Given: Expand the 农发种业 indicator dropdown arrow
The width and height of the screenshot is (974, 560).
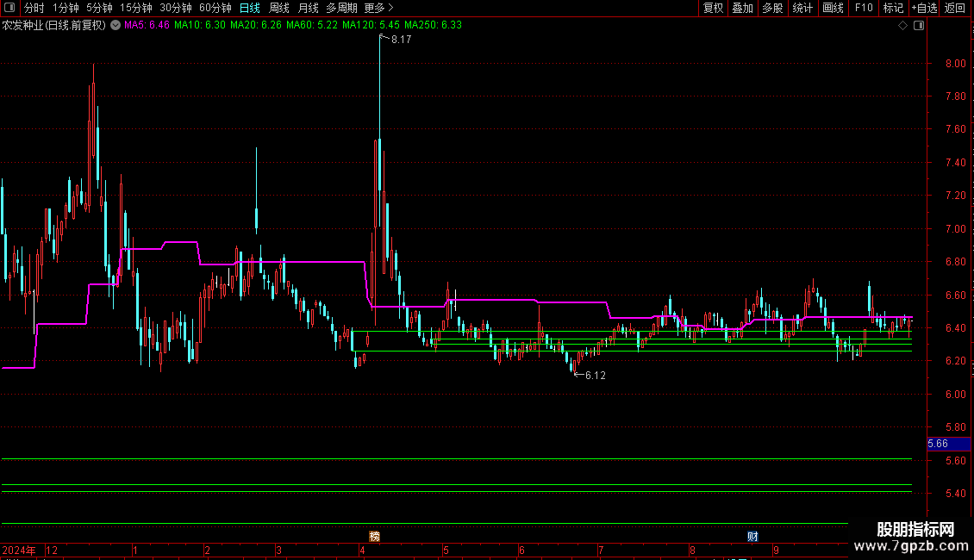Looking at the screenshot, I should point(116,25).
